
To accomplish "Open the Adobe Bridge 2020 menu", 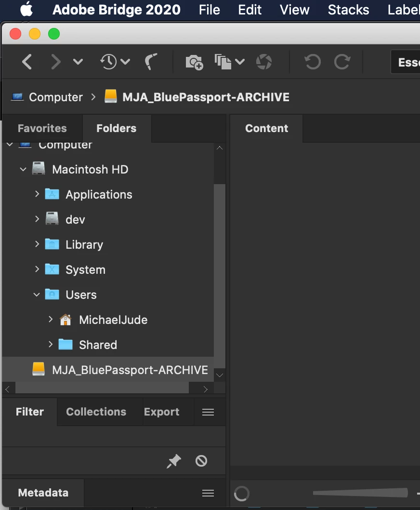I will click(117, 10).
